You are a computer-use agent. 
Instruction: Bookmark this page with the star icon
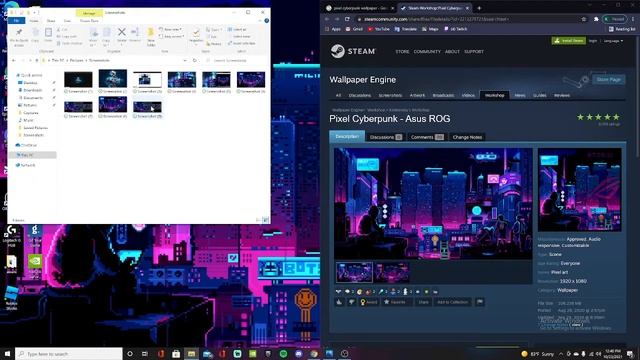[x=584, y=19]
